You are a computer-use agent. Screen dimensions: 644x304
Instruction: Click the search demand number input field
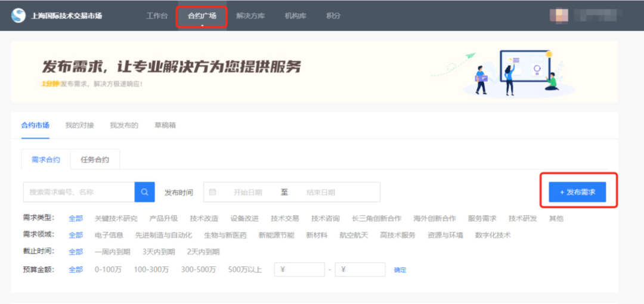79,192
